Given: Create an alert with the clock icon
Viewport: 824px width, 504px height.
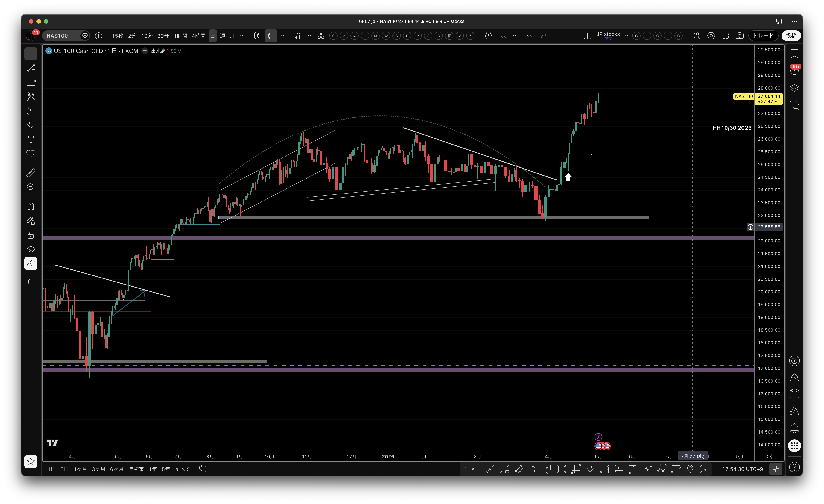Looking at the screenshot, I should tap(488, 36).
